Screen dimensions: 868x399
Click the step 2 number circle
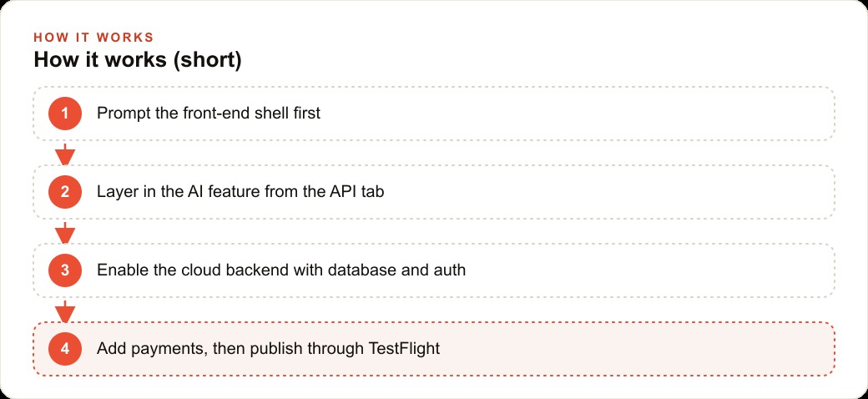[65, 192]
